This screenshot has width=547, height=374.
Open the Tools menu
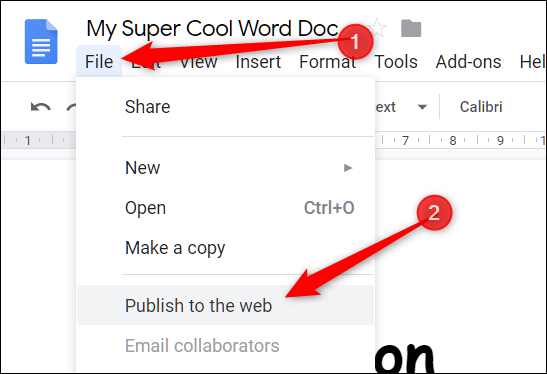click(x=396, y=62)
